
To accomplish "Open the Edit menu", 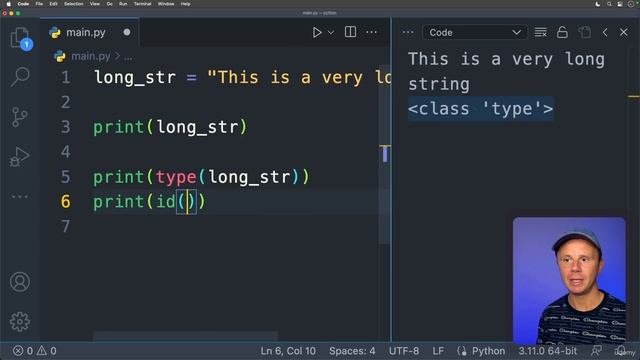I will point(53,4).
